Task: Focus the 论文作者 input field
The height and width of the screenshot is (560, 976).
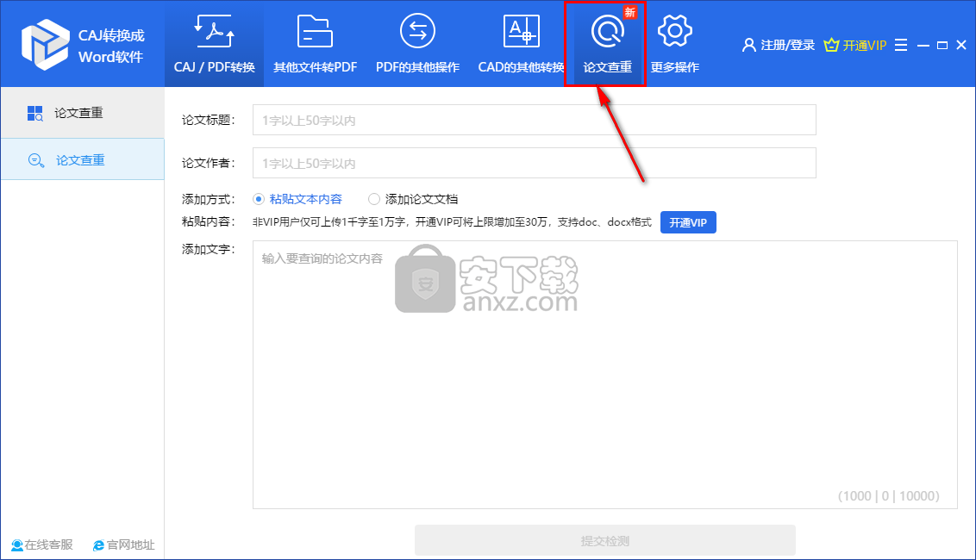Action: 534,163
